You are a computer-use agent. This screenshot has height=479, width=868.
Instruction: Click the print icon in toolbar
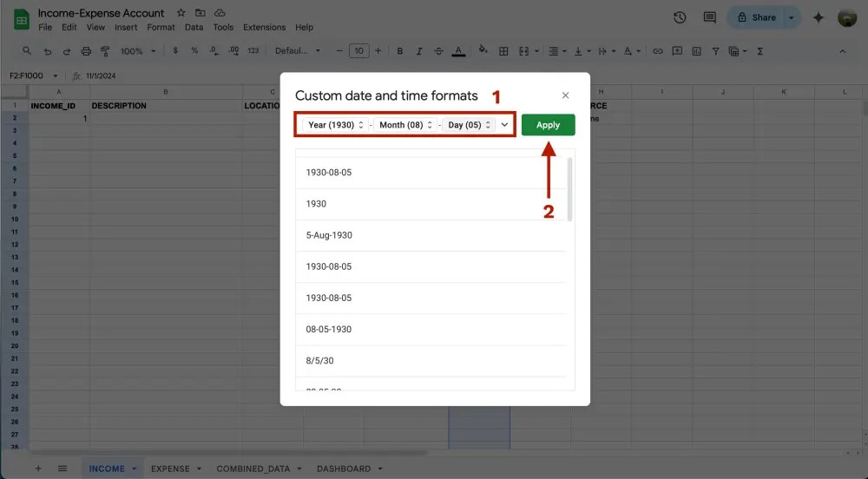(x=85, y=51)
